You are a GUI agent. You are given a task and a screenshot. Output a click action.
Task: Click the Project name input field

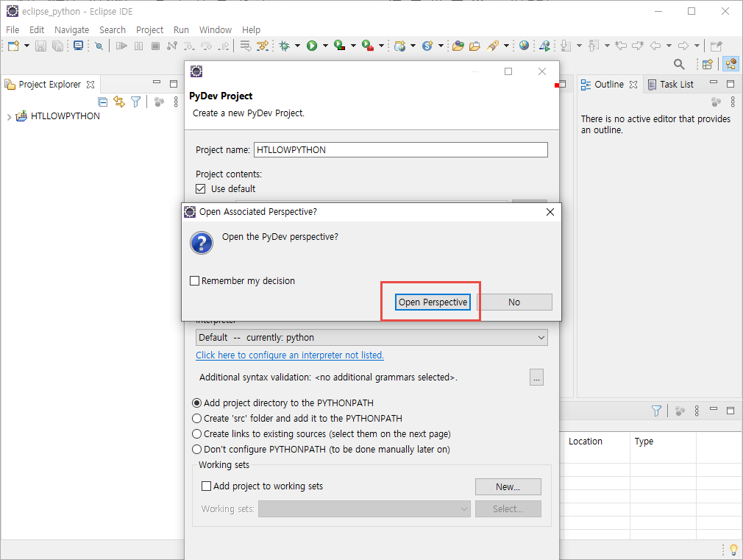pos(400,150)
